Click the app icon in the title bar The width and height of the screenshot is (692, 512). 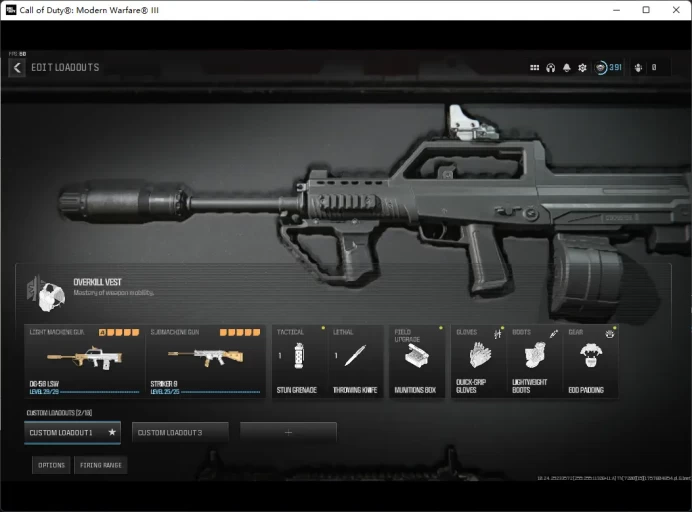(11, 10)
